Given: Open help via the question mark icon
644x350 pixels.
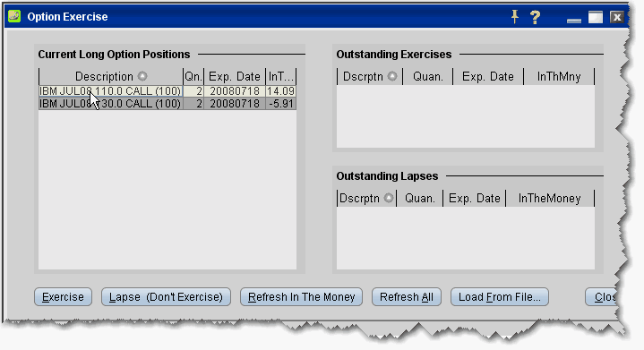Looking at the screenshot, I should tap(535, 17).
